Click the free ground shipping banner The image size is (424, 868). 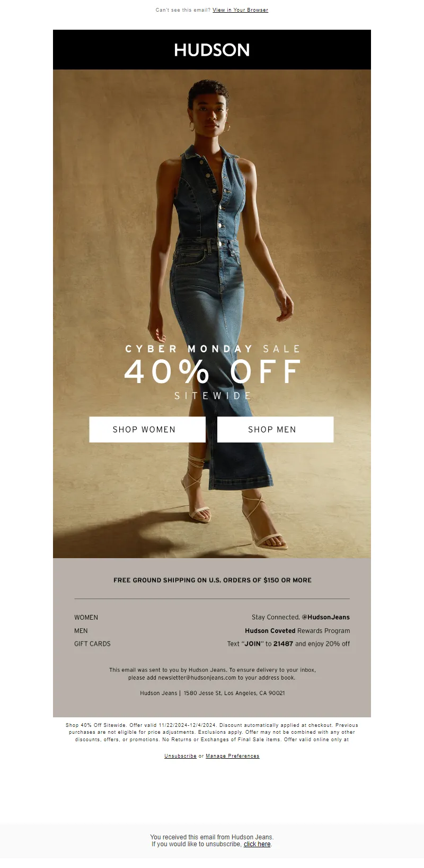click(213, 580)
